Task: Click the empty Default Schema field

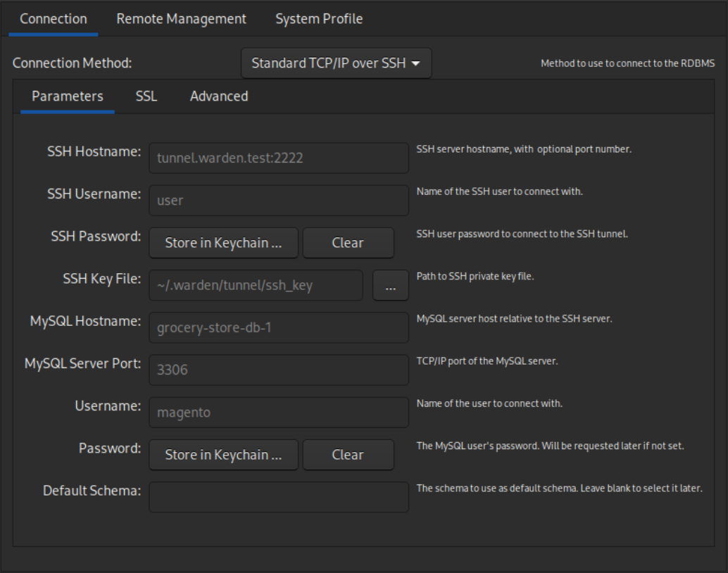Action: tap(278, 497)
